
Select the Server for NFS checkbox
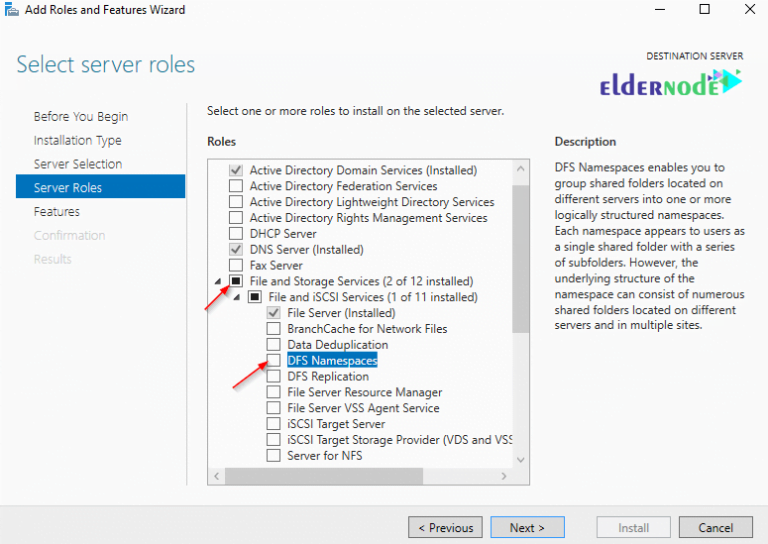(274, 456)
